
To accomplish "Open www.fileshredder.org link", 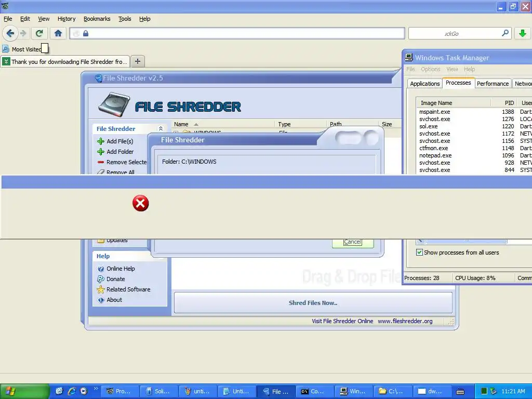I will coord(405,321).
